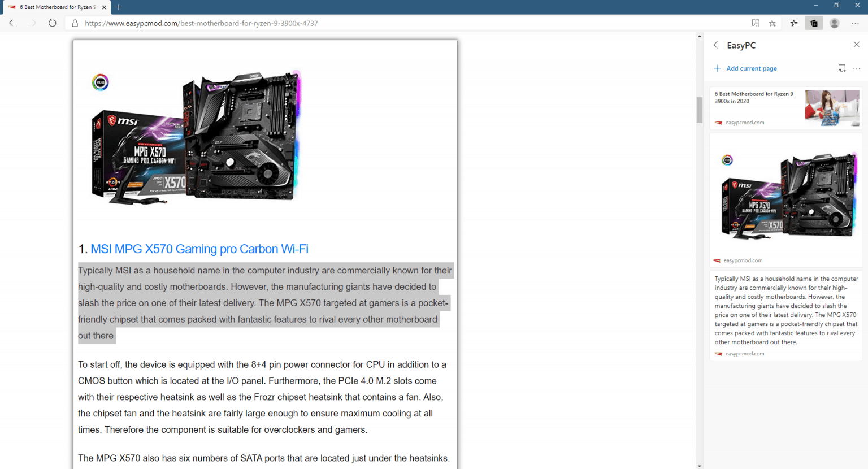Close the EasyPC collections panel
Image resolution: width=868 pixels, height=469 pixels.
coord(857,45)
